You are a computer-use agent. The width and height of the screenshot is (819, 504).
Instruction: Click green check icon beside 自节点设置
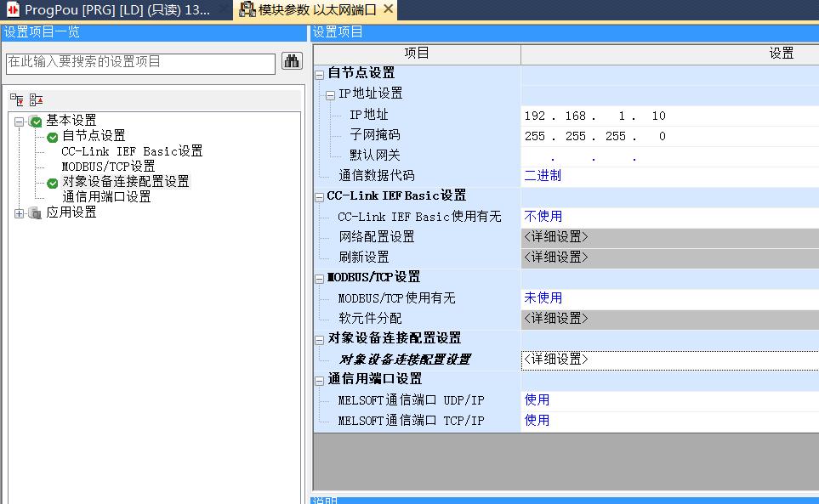coord(53,137)
